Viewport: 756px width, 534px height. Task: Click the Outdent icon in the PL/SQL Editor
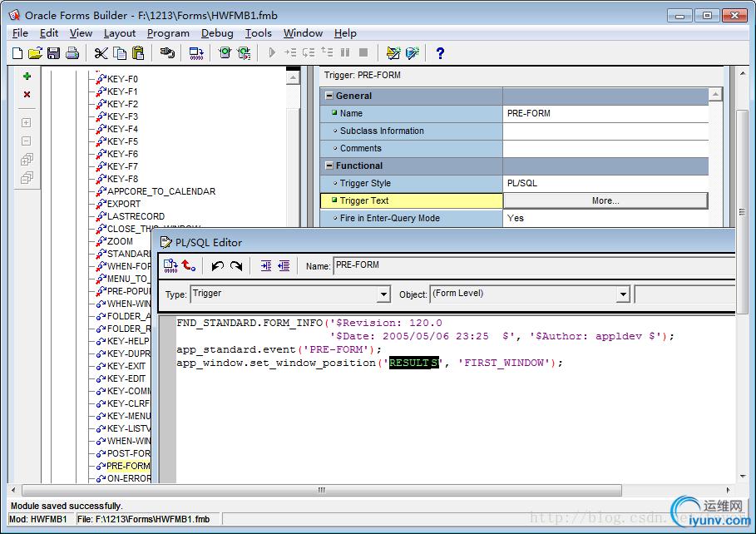point(284,266)
